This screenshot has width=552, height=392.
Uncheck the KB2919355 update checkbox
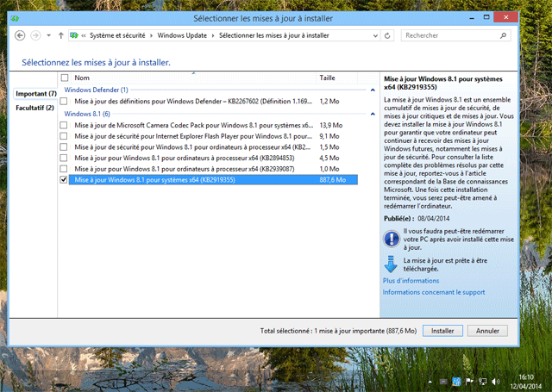63,180
